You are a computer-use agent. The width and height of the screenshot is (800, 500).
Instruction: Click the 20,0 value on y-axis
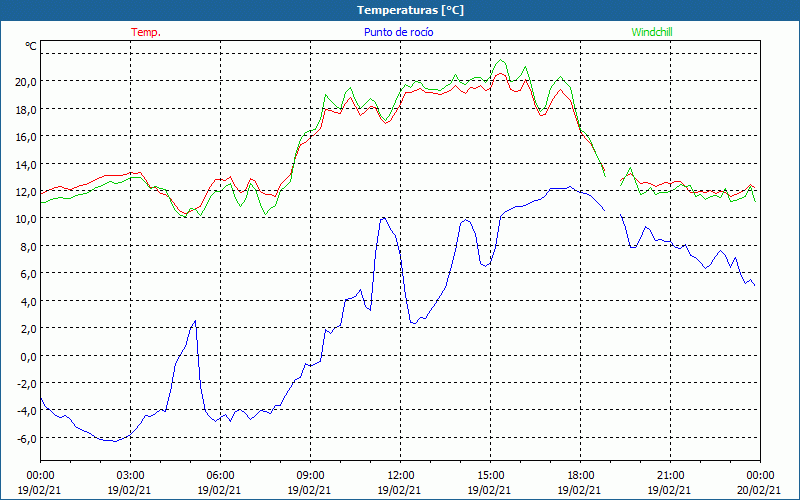(27, 82)
